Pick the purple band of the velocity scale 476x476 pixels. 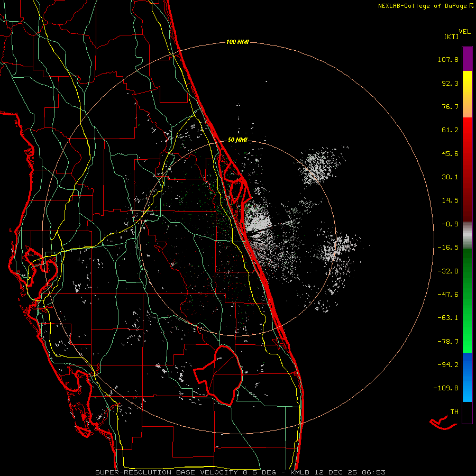pyautogui.click(x=467, y=59)
